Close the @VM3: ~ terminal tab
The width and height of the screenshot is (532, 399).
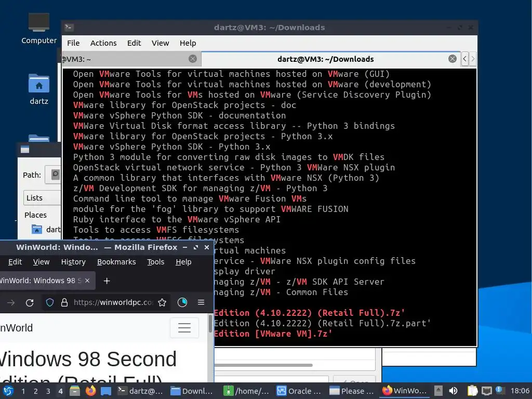tap(193, 59)
